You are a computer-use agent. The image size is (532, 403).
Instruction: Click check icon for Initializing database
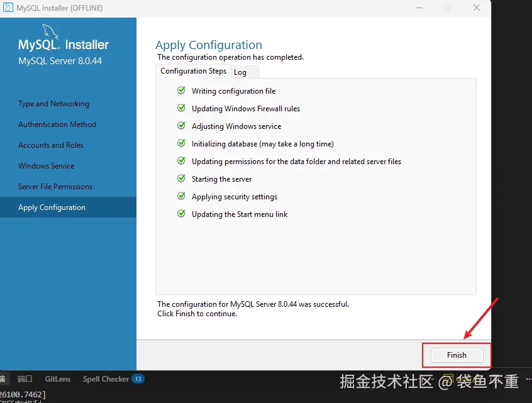pyautogui.click(x=182, y=143)
